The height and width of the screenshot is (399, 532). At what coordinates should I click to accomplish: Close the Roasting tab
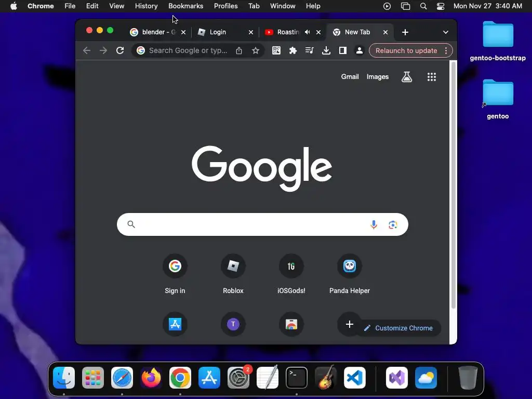[x=318, y=32]
